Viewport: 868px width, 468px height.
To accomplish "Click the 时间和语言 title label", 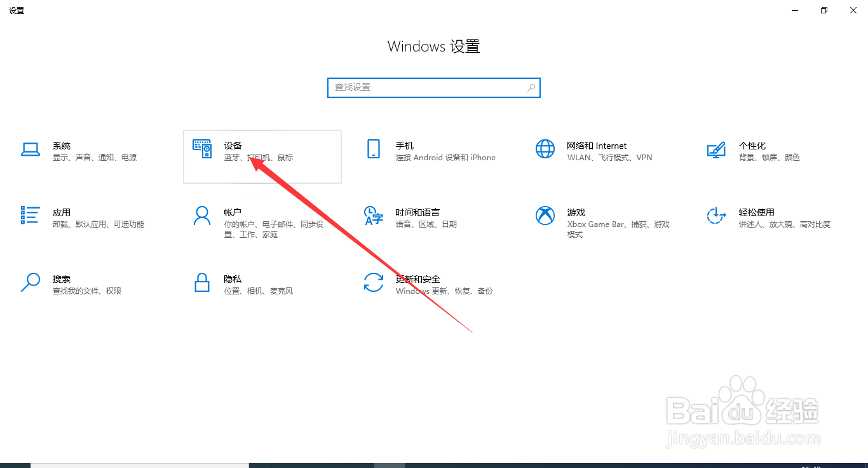I will coord(418,212).
